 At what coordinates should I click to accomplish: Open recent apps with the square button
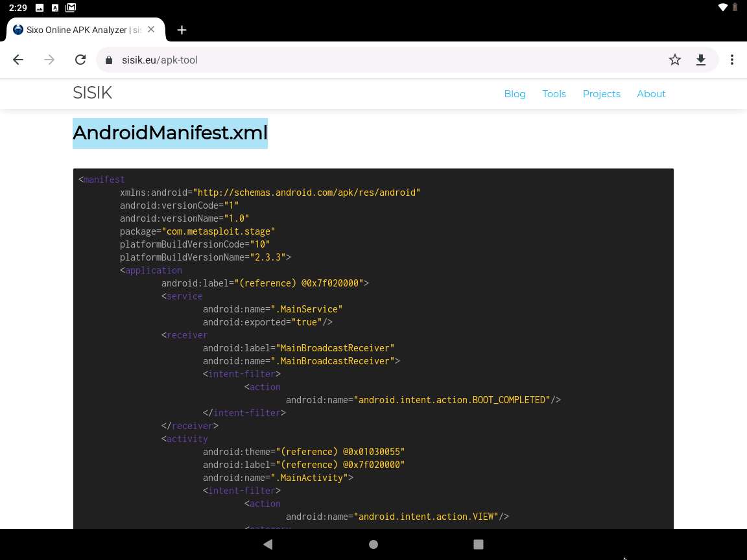tap(479, 544)
